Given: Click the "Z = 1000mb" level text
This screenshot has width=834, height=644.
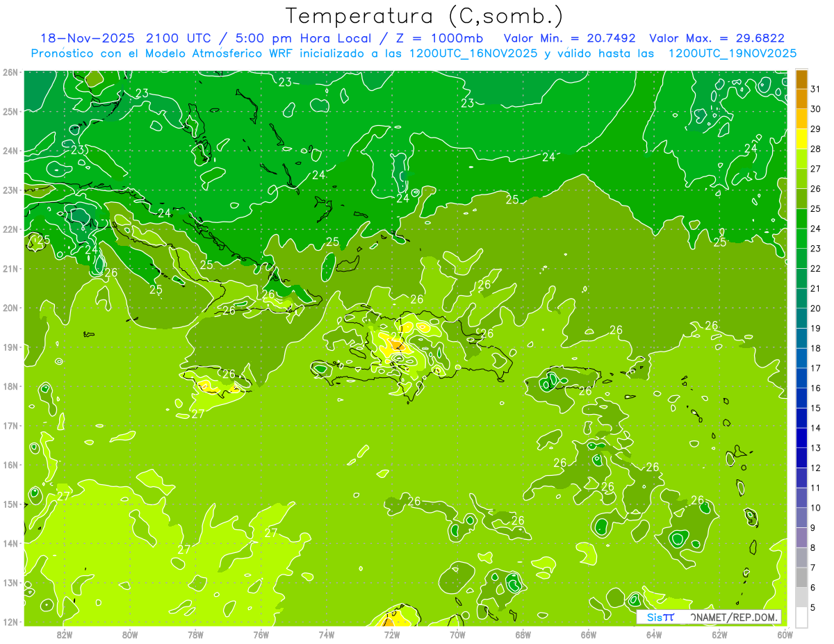Looking at the screenshot, I should pyautogui.click(x=441, y=38).
